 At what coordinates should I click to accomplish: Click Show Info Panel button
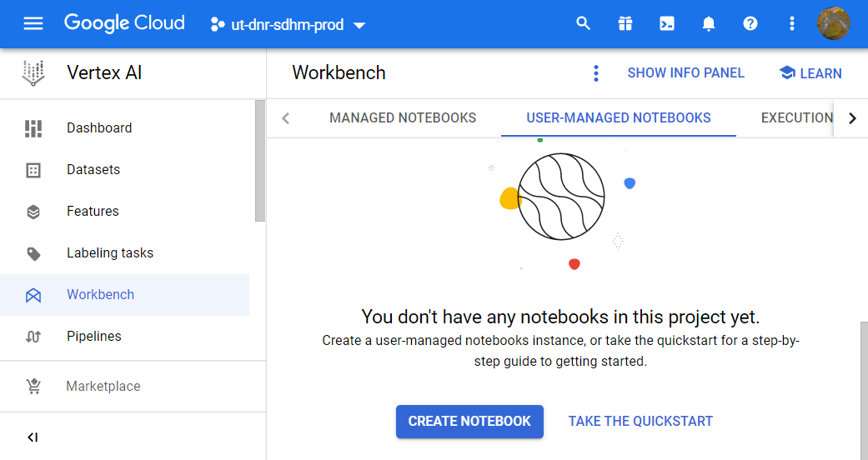(x=685, y=73)
